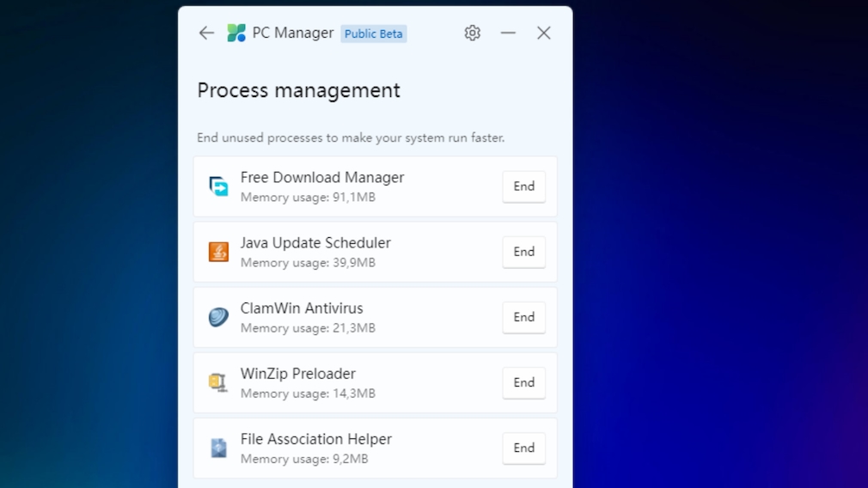End the WinZip Preloader process
This screenshot has width=868, height=488.
point(523,382)
